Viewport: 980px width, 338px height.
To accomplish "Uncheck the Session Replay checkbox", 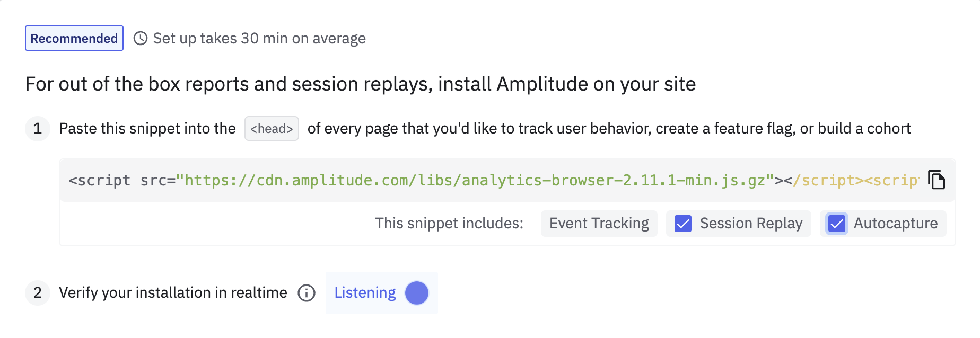I will (683, 224).
